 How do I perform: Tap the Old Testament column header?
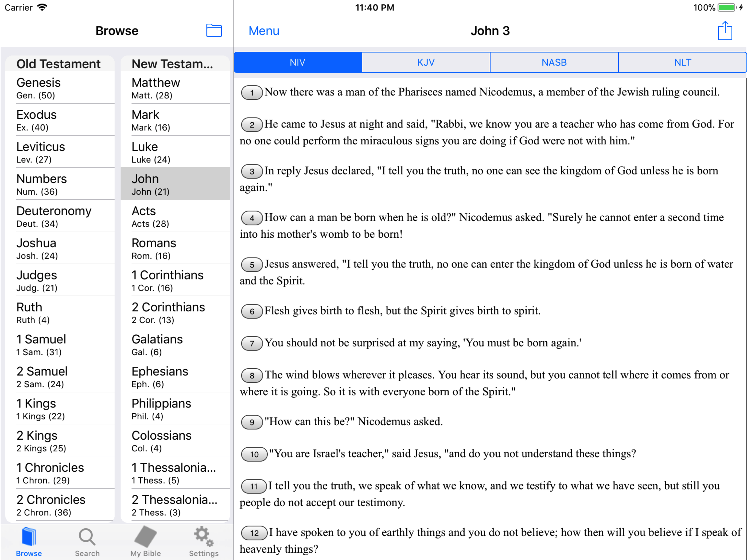[60, 64]
